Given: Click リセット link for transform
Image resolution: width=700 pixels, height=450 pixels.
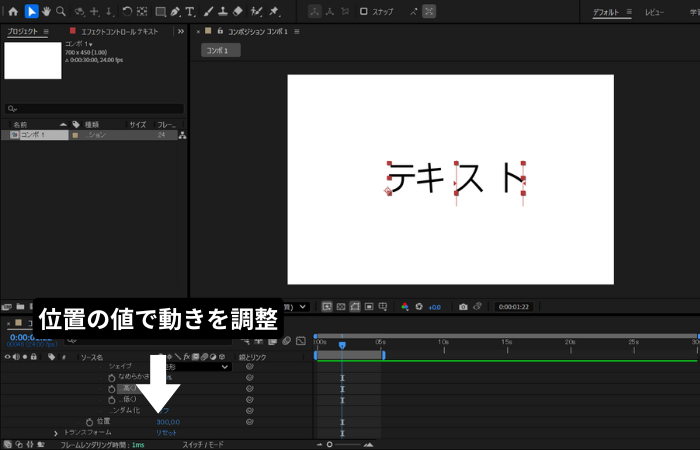Looking at the screenshot, I should point(166,433).
